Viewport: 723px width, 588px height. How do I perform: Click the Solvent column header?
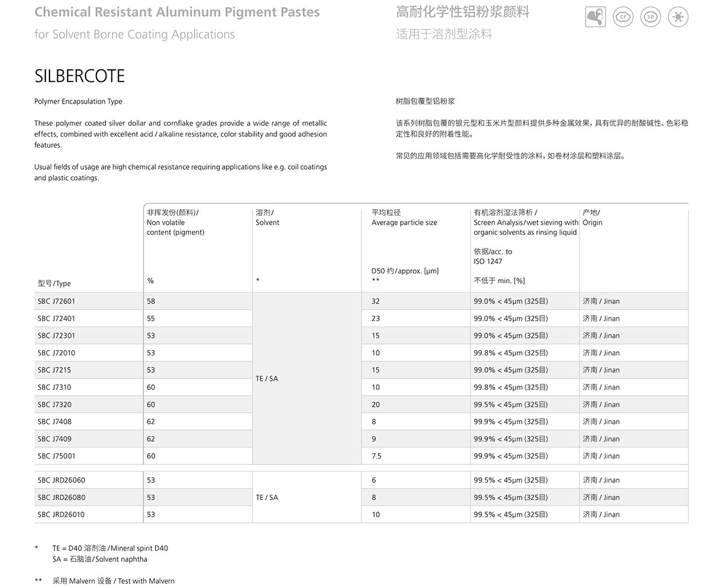tap(268, 222)
